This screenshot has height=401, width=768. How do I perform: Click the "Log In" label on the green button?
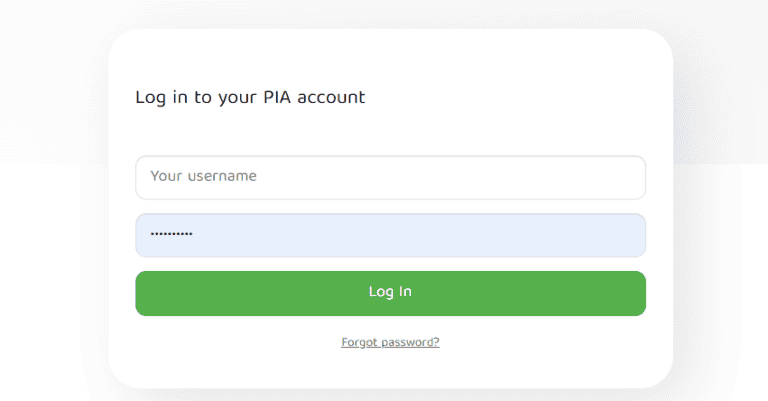click(x=390, y=292)
